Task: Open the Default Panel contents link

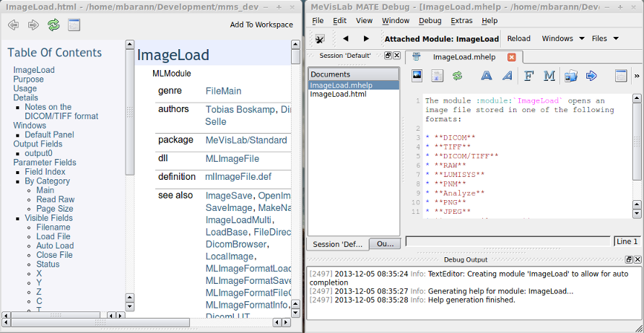Action: click(49, 134)
